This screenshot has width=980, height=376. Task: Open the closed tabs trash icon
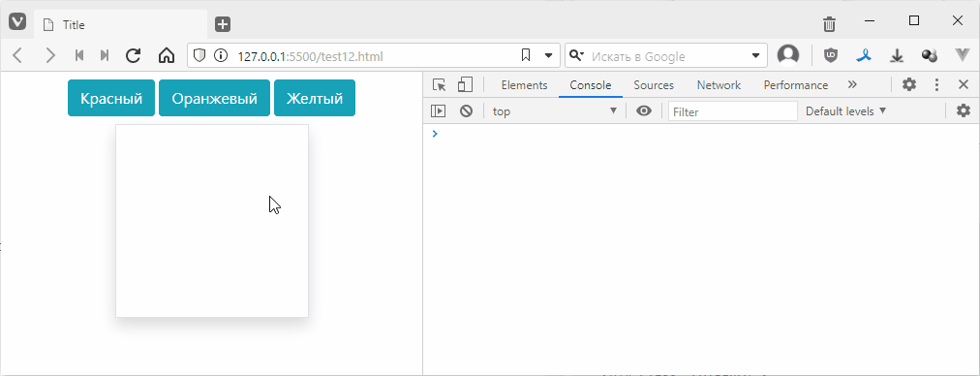click(x=829, y=24)
